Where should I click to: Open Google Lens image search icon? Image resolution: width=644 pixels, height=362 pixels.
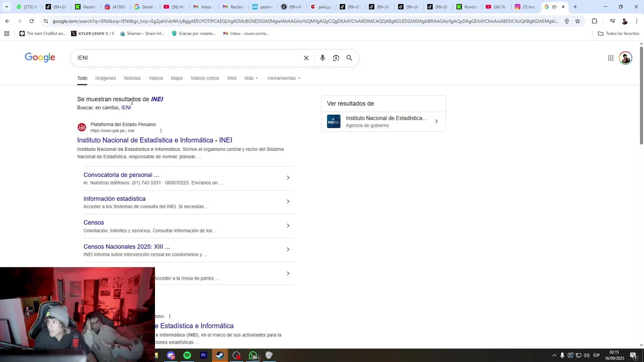[336, 58]
